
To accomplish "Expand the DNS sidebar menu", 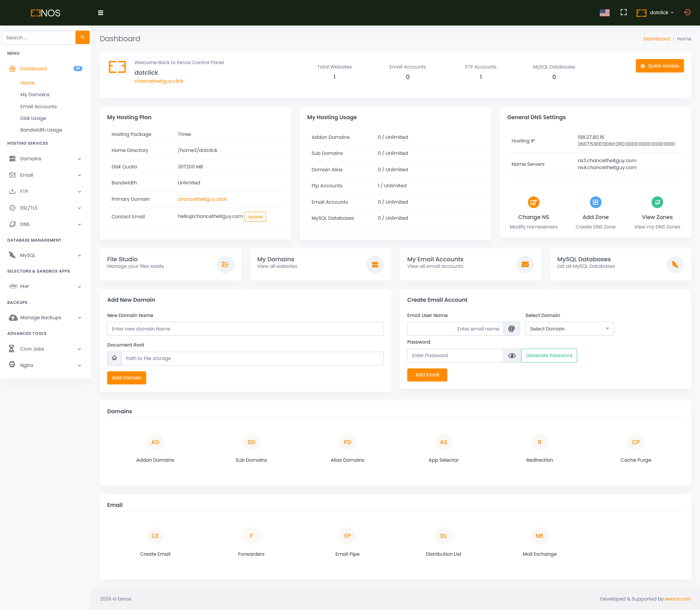I will pyautogui.click(x=46, y=224).
